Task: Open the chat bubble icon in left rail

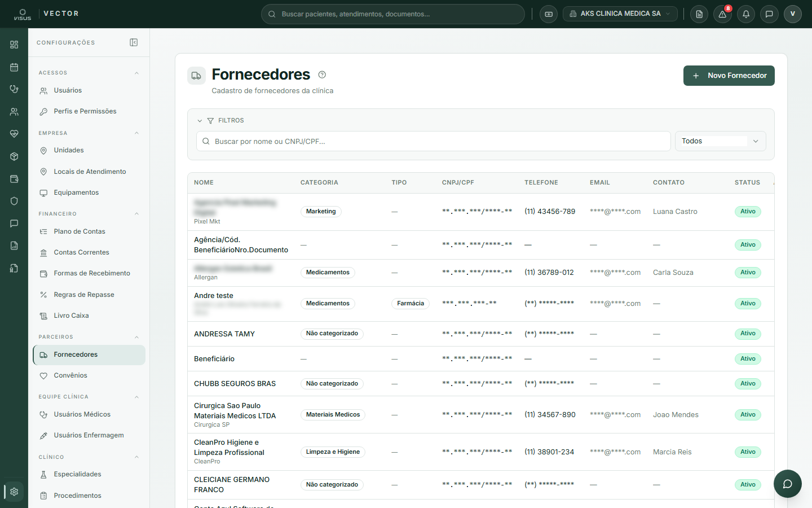Action: click(14, 224)
